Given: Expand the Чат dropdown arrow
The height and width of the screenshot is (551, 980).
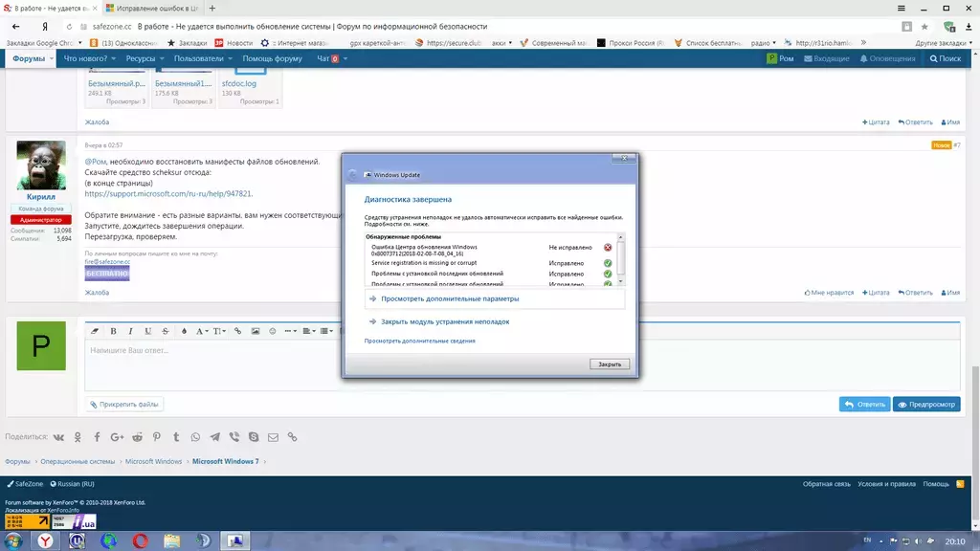Looking at the screenshot, I should pyautogui.click(x=345, y=58).
